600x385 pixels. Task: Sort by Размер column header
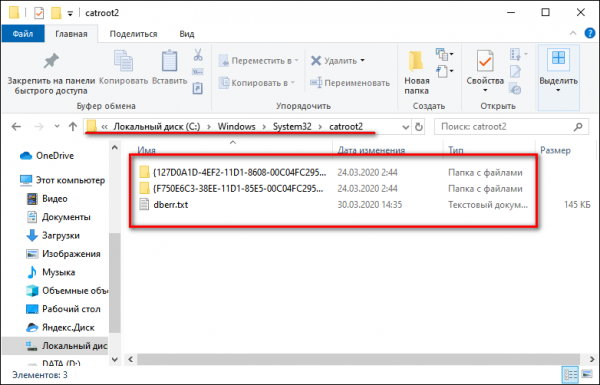[555, 150]
